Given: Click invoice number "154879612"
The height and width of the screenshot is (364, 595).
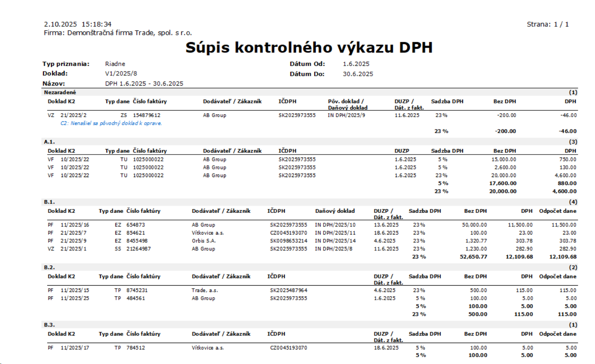Looking at the screenshot, I should click(147, 115).
